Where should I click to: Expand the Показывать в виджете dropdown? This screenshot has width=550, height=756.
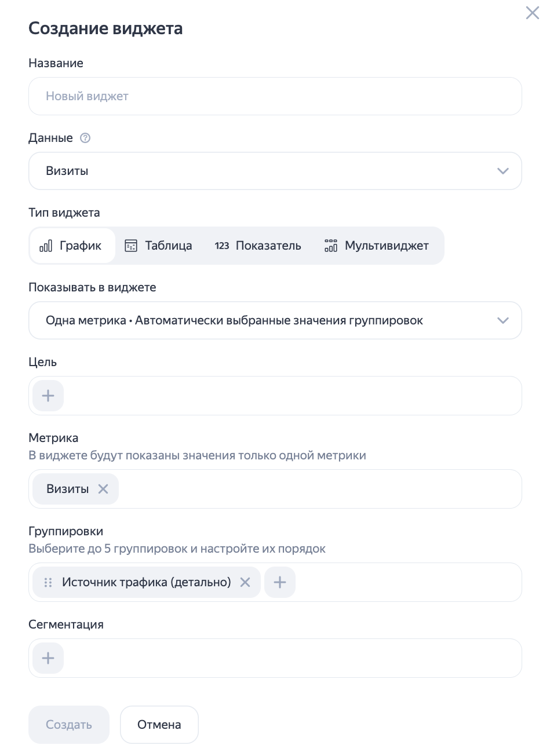click(275, 320)
